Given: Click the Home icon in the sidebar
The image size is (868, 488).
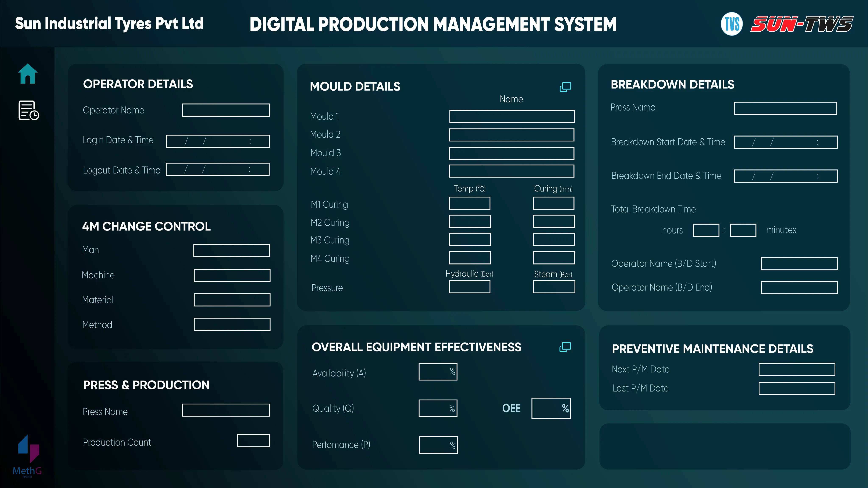Looking at the screenshot, I should (x=28, y=74).
